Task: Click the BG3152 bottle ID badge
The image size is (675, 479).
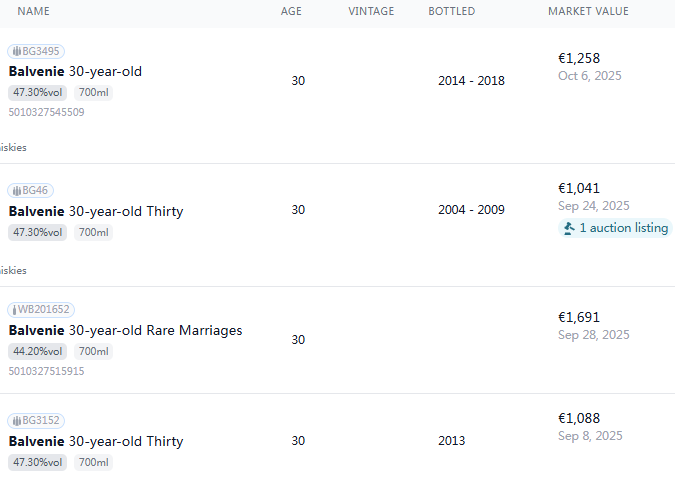Action: 36,420
